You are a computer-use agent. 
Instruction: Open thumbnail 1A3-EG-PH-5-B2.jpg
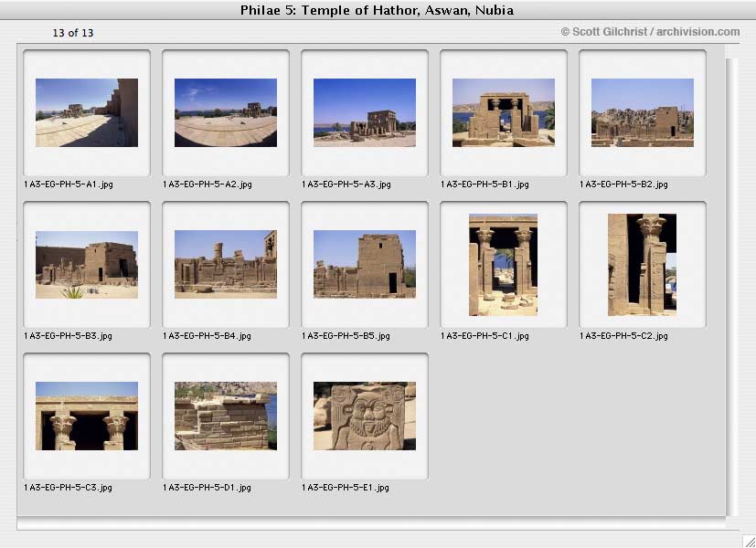click(643, 112)
